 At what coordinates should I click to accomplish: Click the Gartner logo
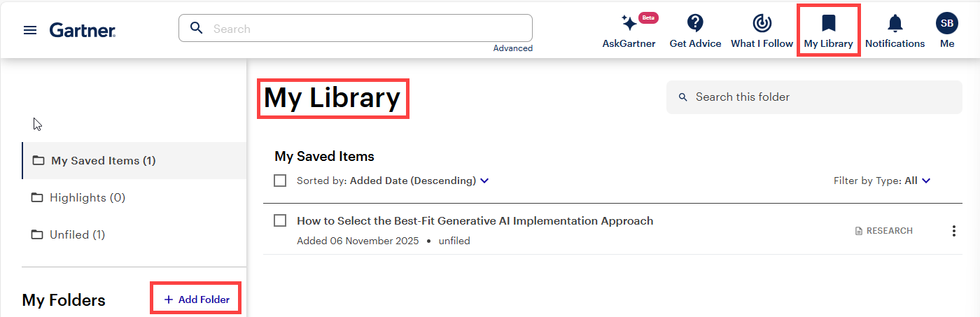(x=83, y=30)
